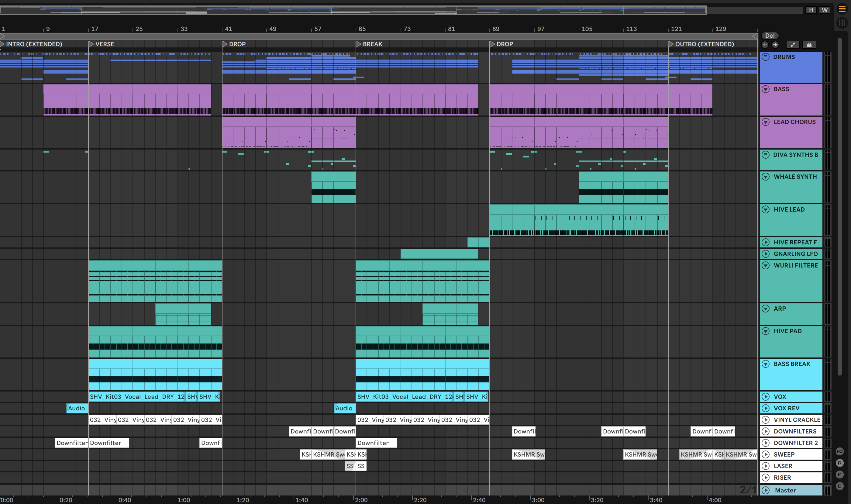Jump to previous locator arrow
851x504 pixels.
tap(765, 45)
